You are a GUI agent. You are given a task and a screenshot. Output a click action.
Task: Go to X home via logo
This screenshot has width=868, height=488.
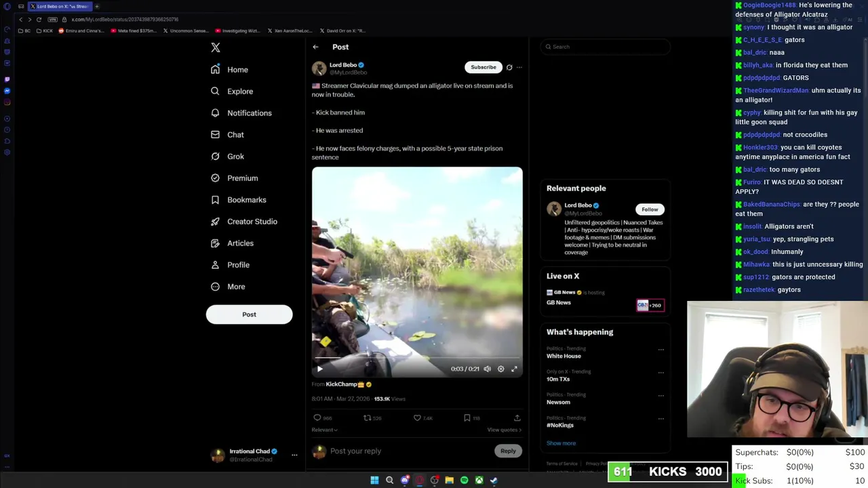click(x=216, y=47)
